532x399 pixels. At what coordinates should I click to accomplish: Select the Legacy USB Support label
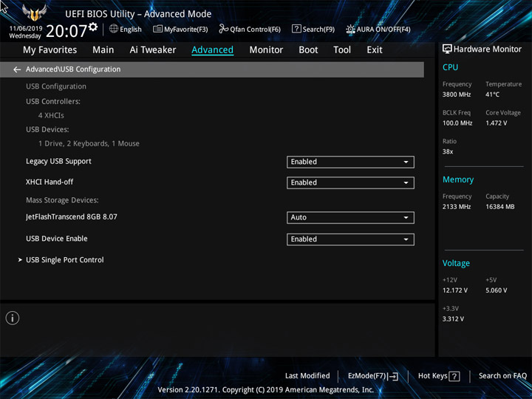(x=58, y=162)
